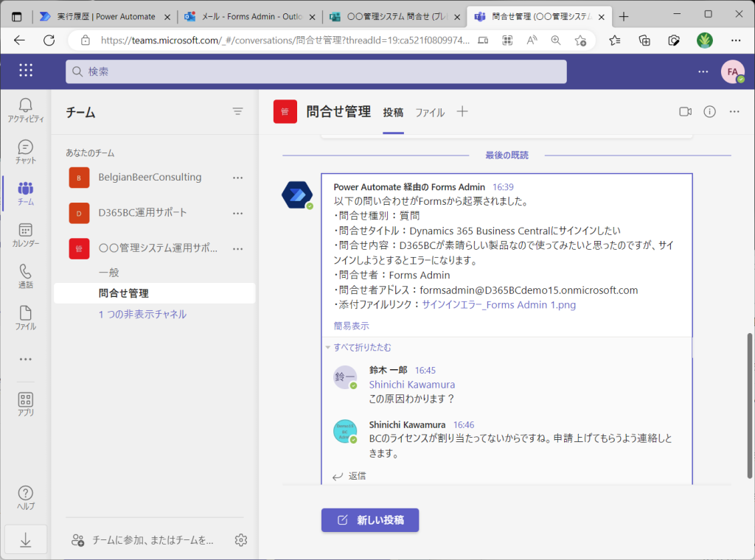
Task: Click Shinichi Kawamura mention link
Action: pyautogui.click(x=411, y=385)
